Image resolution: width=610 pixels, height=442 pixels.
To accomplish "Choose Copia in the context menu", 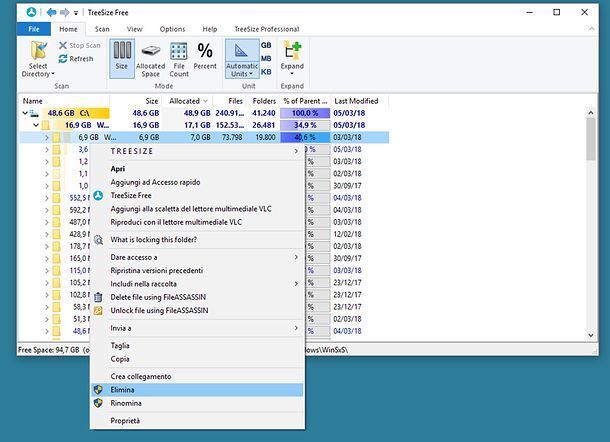I will tap(197, 359).
